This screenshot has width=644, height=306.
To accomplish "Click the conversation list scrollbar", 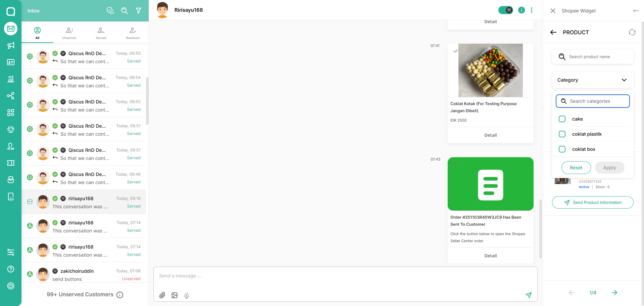I will [x=147, y=101].
